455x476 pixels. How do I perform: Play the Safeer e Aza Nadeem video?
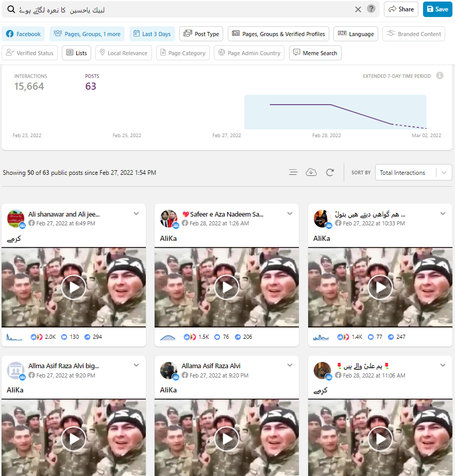pos(227,287)
